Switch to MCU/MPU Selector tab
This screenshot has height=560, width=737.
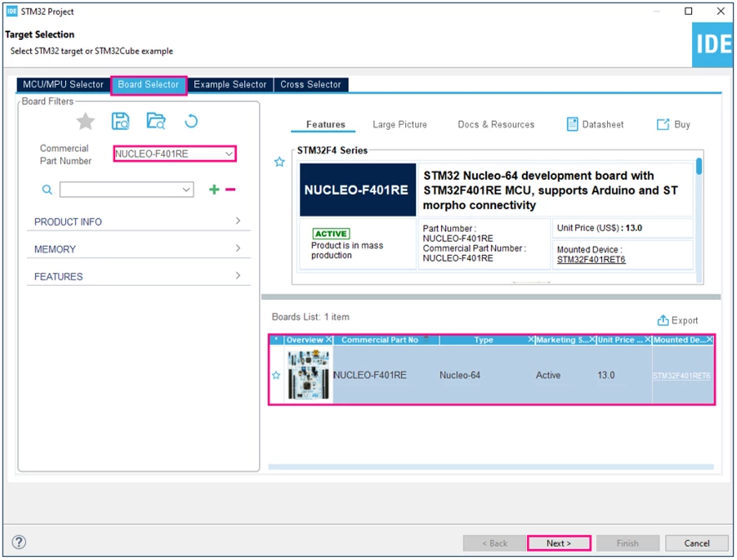[63, 84]
